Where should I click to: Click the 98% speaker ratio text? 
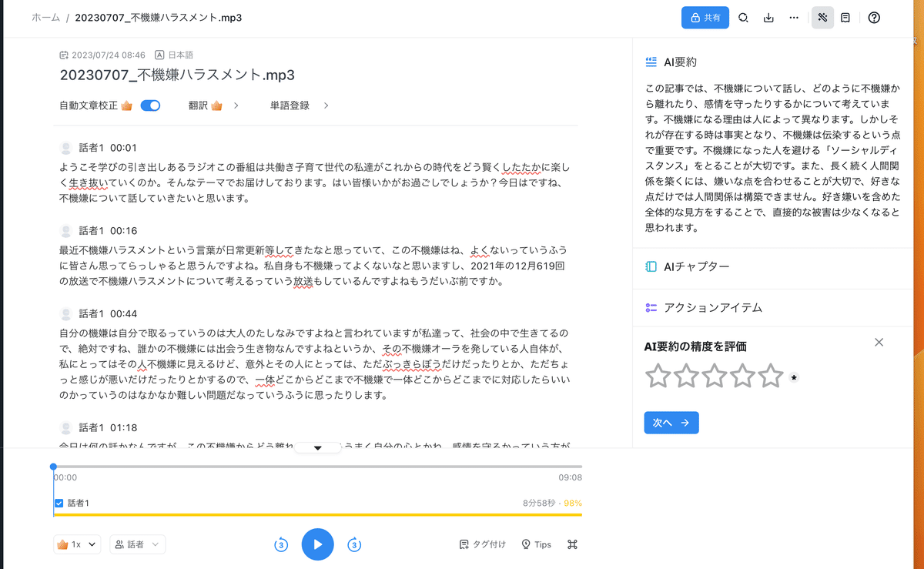click(x=573, y=503)
